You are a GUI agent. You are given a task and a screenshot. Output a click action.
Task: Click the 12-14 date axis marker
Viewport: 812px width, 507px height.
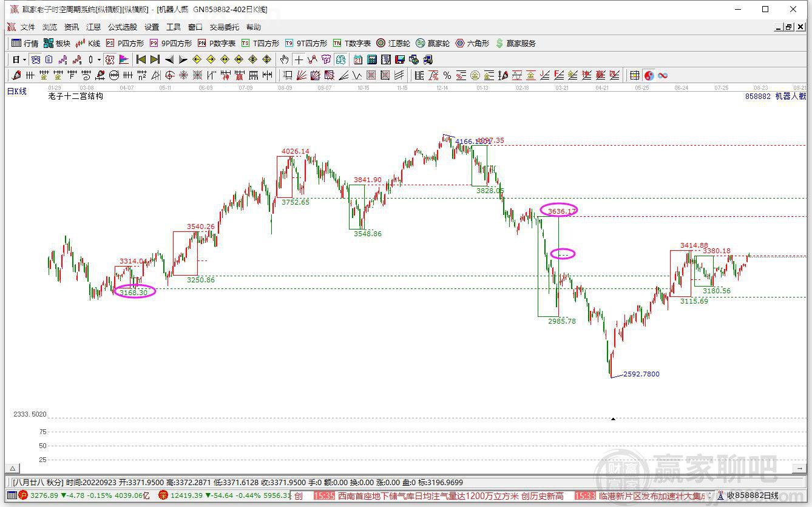click(x=442, y=88)
